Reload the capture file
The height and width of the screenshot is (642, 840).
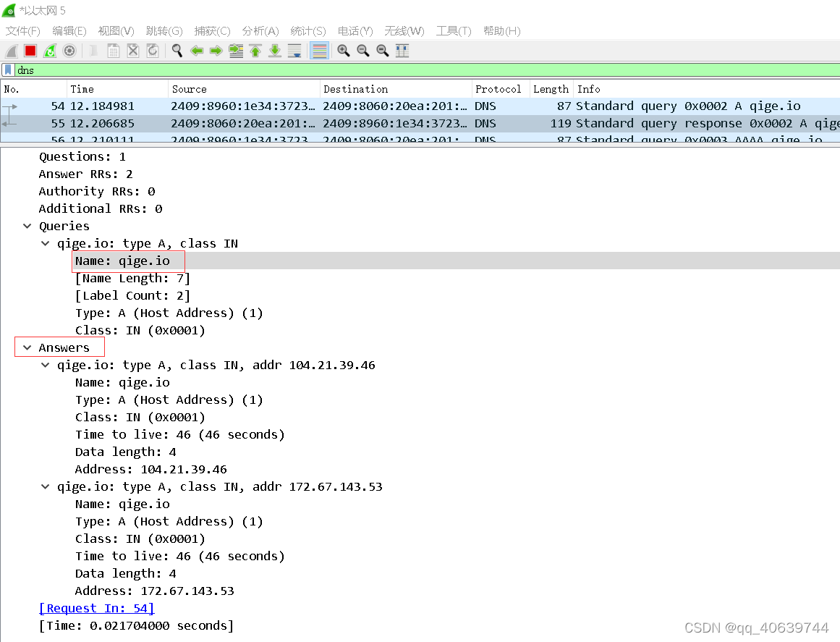point(153,51)
